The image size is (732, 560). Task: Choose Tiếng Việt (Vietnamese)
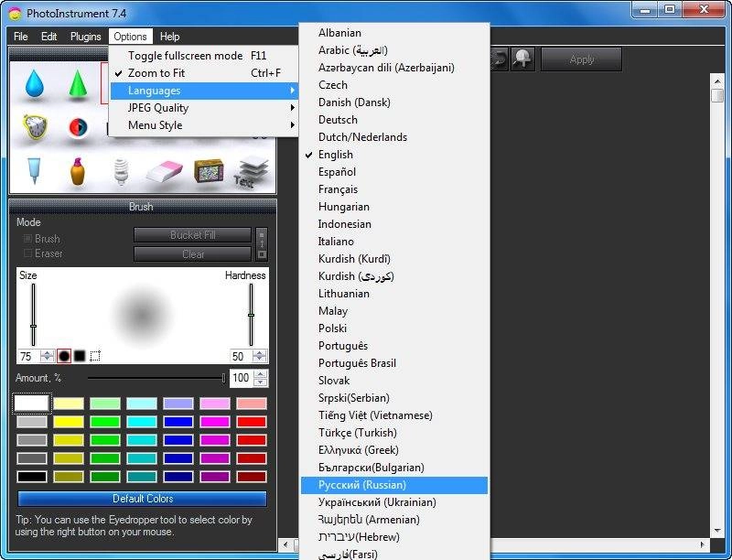pyautogui.click(x=394, y=415)
